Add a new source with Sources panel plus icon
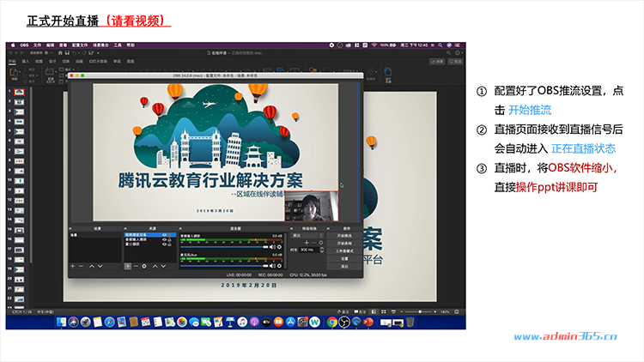This screenshot has width=644, height=362. click(x=128, y=267)
